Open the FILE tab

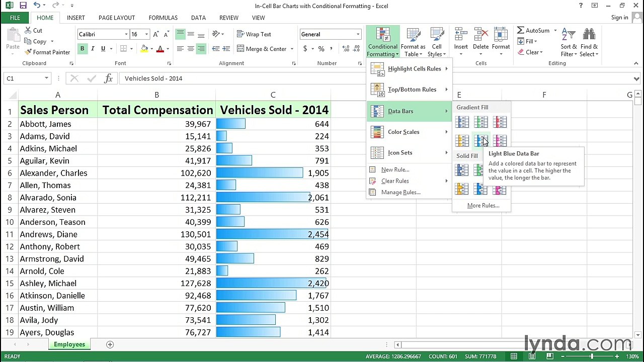(x=15, y=18)
